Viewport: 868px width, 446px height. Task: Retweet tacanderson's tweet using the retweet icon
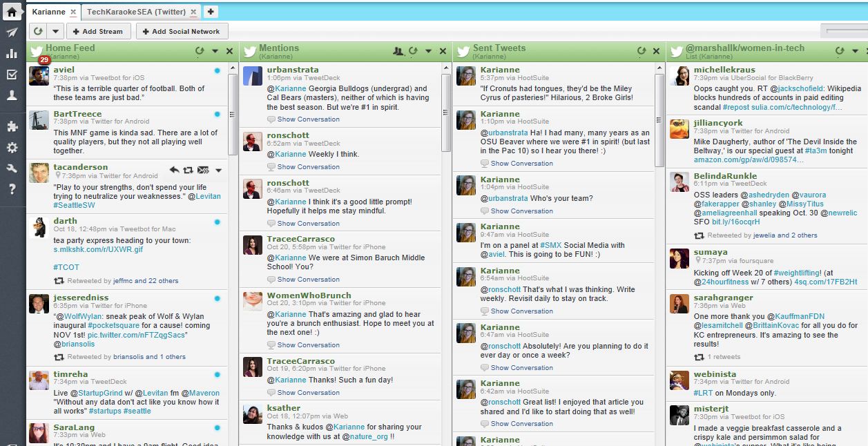click(188, 170)
